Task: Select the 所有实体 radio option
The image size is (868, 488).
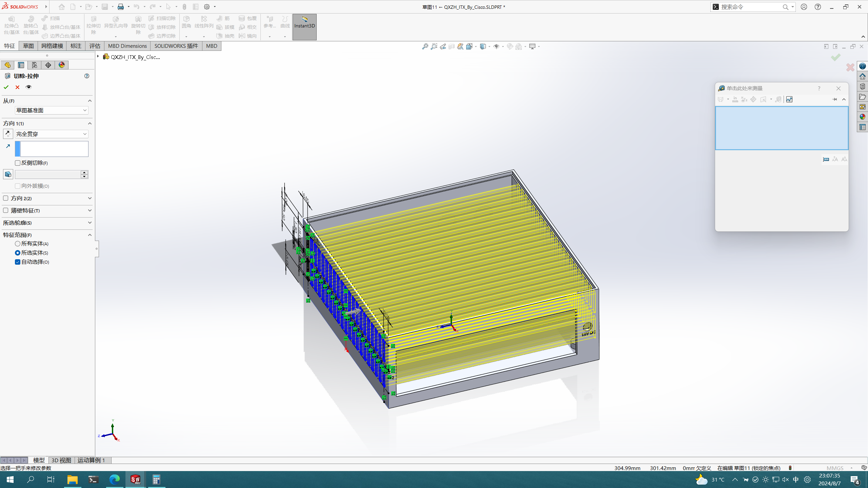Action: point(18,244)
